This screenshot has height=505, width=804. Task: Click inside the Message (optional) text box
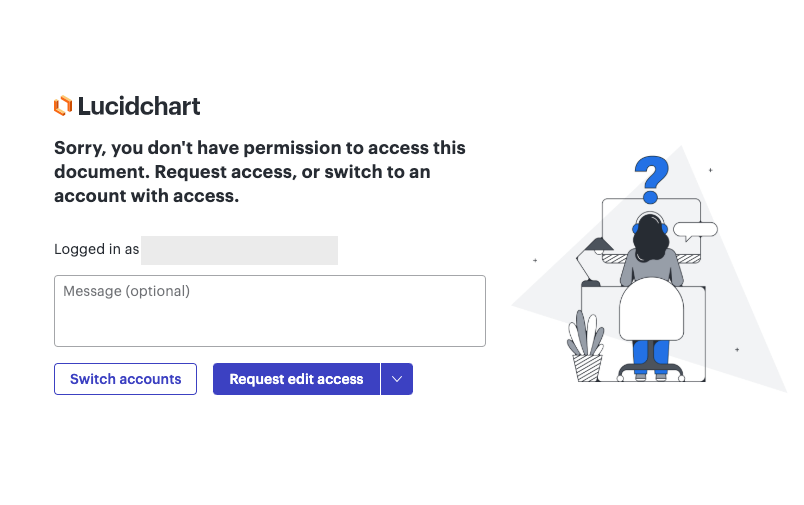coord(270,311)
